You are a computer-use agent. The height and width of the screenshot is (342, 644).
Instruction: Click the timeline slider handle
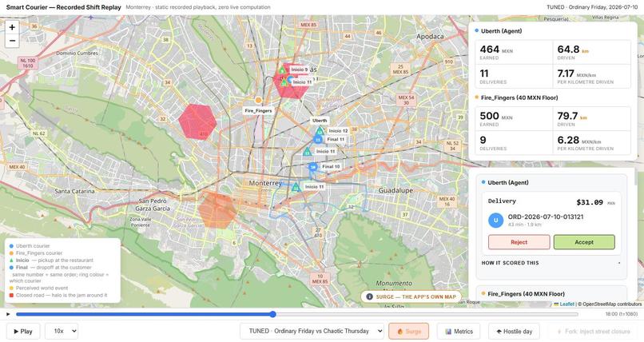coord(272,314)
